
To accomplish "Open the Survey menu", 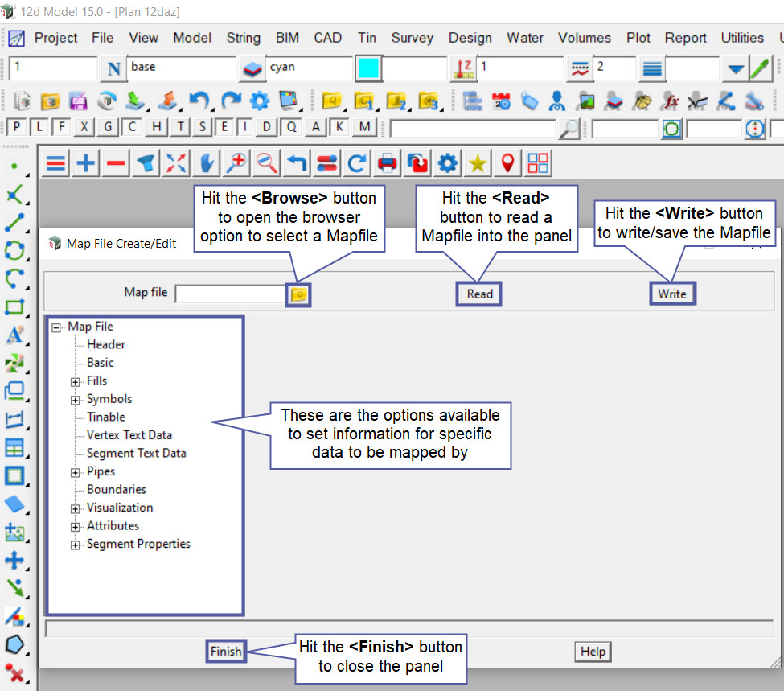I will click(x=412, y=38).
